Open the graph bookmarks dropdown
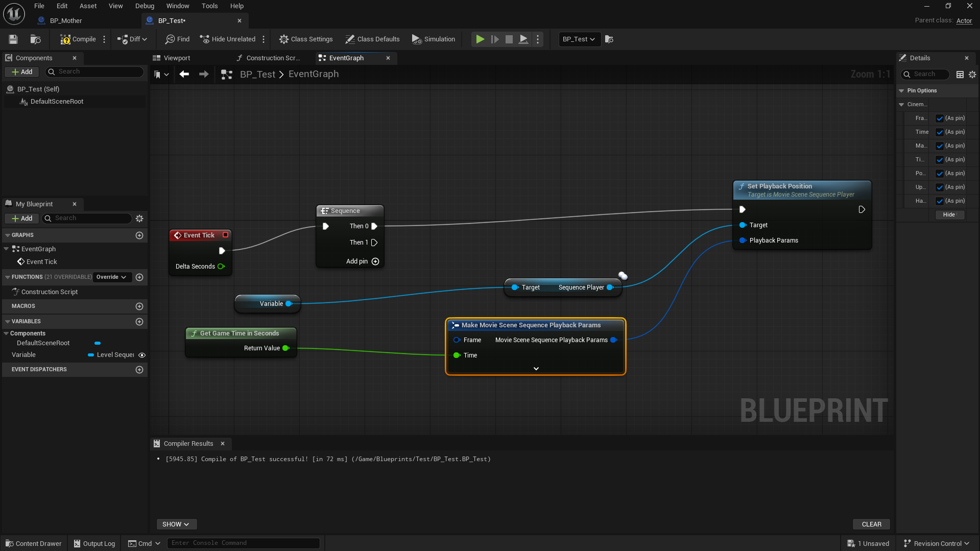Screen dimensions: 980x551 coord(161,75)
